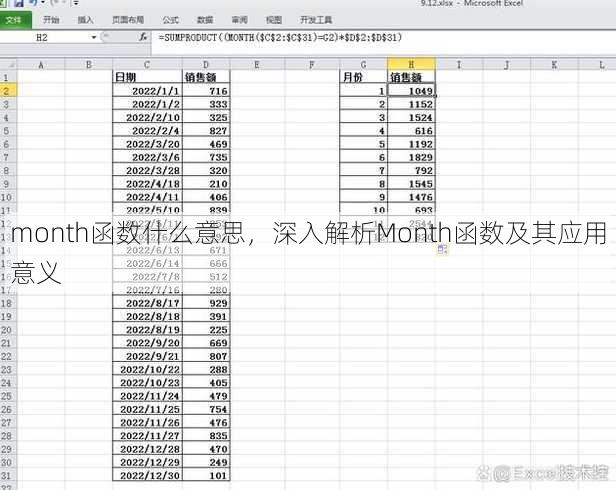Select column I header

tap(459, 64)
